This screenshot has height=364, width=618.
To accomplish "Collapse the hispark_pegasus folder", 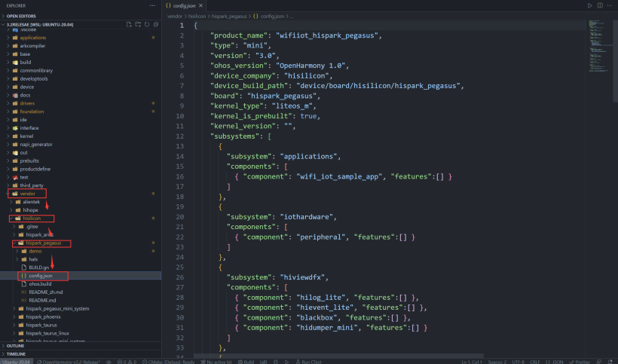I will click(44, 243).
